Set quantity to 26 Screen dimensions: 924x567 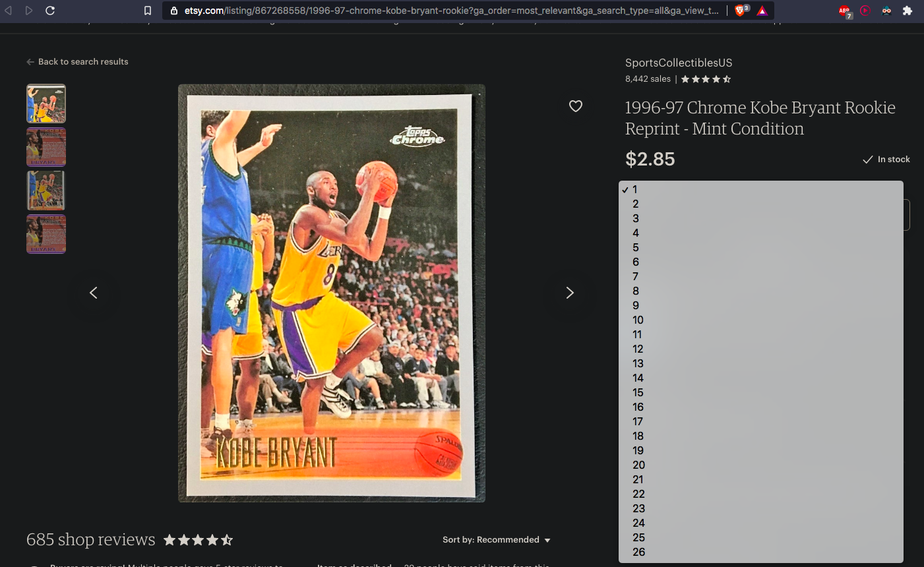[x=761, y=552]
